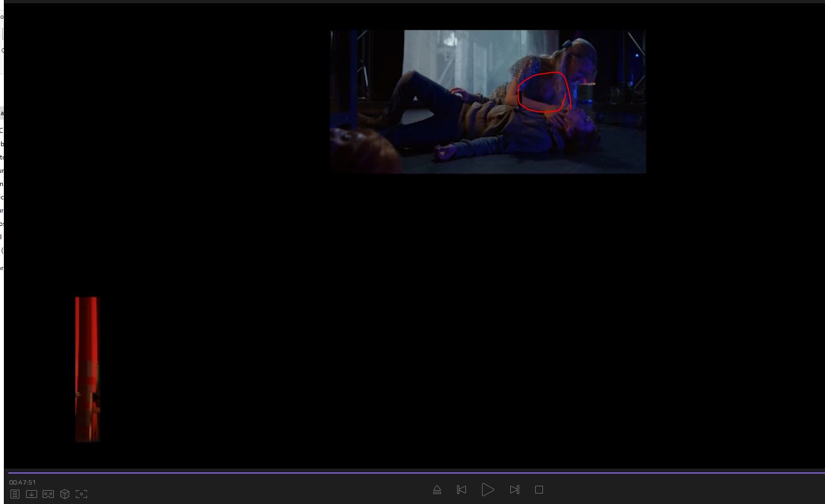Screen dimensions: 825x504
Task: Select the narrow red vertical image strip
Action: coord(87,369)
